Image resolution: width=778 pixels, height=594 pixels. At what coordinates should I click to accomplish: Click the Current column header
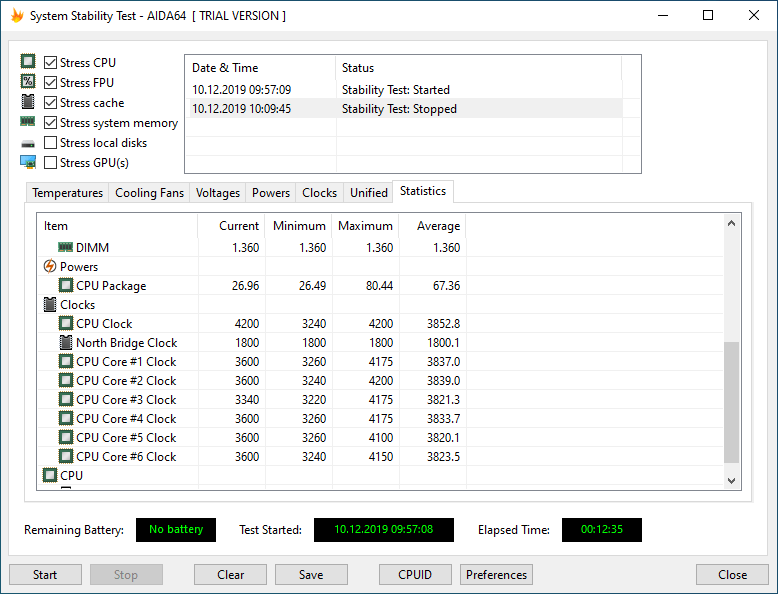pos(231,226)
